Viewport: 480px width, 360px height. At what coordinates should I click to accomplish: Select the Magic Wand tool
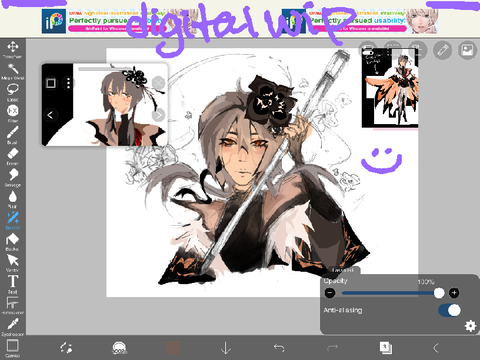[13, 71]
